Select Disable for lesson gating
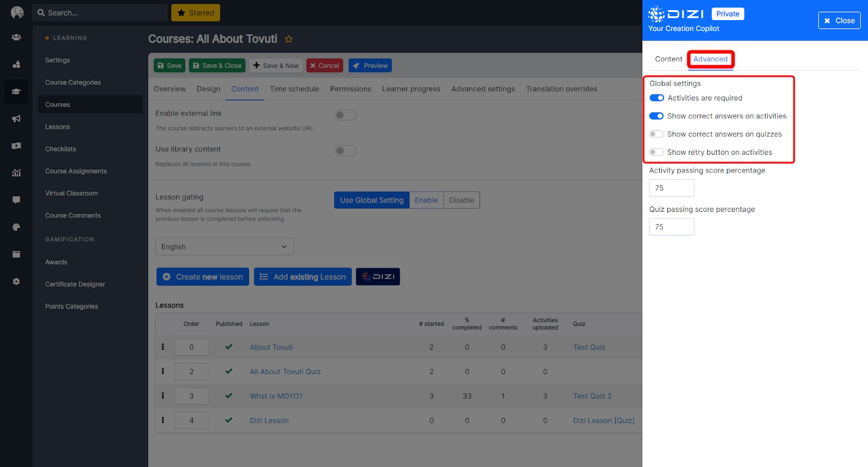The height and width of the screenshot is (467, 868). pyautogui.click(x=462, y=200)
